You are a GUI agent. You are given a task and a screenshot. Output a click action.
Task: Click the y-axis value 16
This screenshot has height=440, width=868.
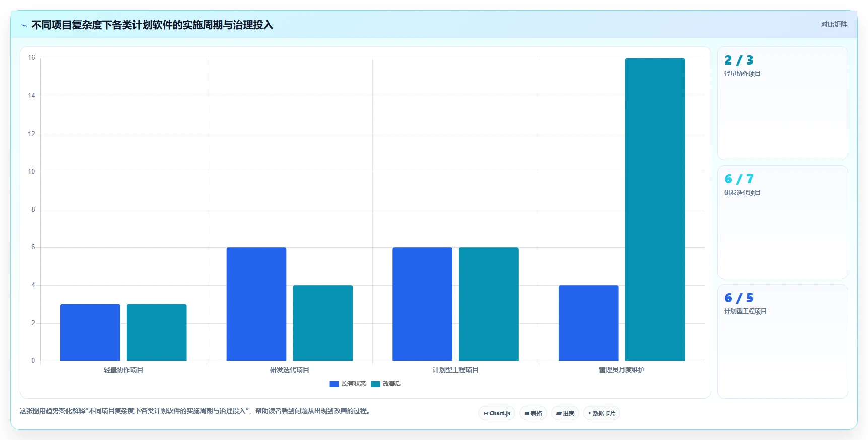click(x=31, y=58)
